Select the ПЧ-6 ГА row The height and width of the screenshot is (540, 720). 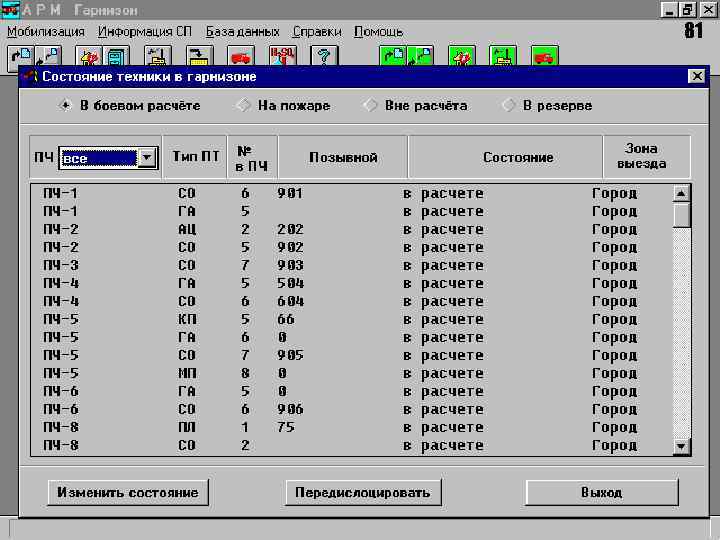tap(352, 391)
